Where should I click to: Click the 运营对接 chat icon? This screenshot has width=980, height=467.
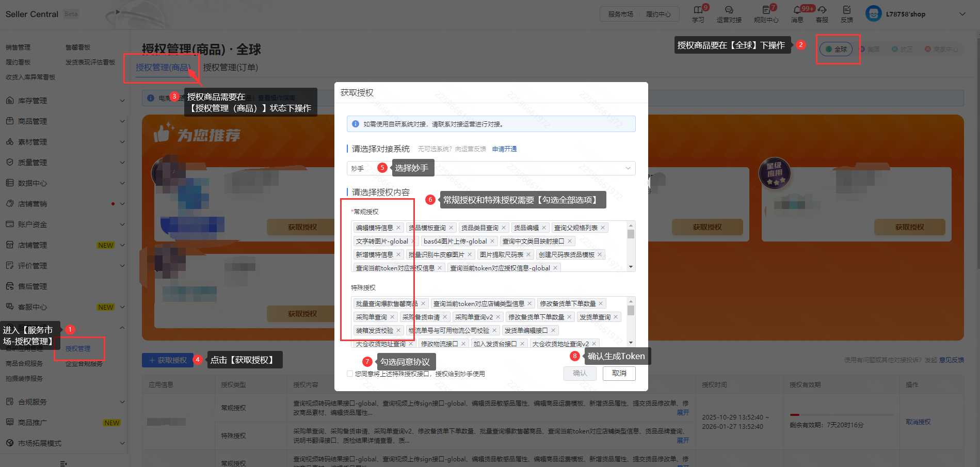(x=729, y=10)
